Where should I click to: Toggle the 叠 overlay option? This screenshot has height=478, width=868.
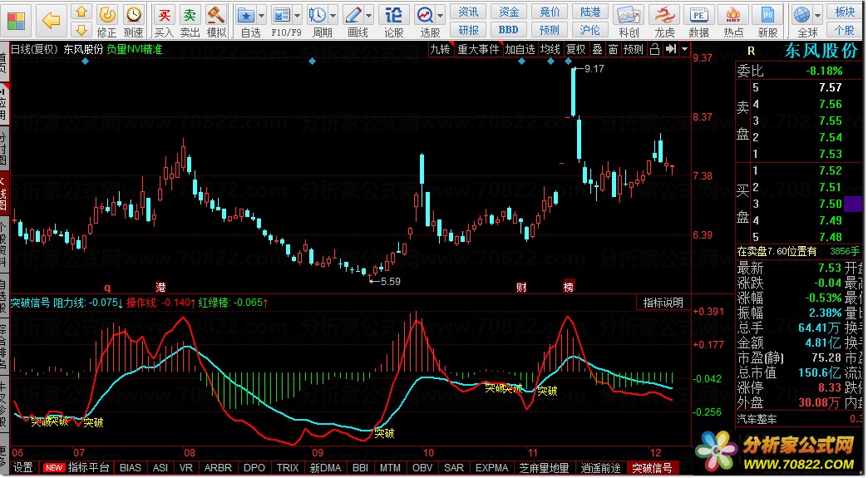click(x=597, y=49)
